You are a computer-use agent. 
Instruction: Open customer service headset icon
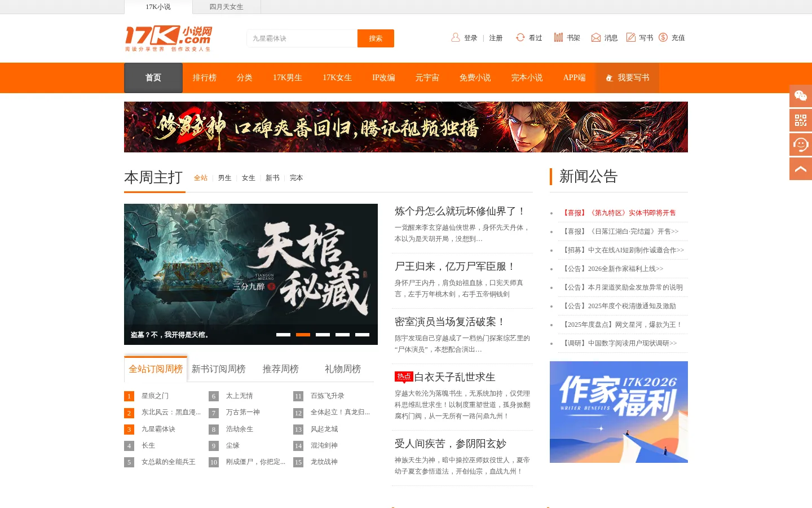point(801,144)
